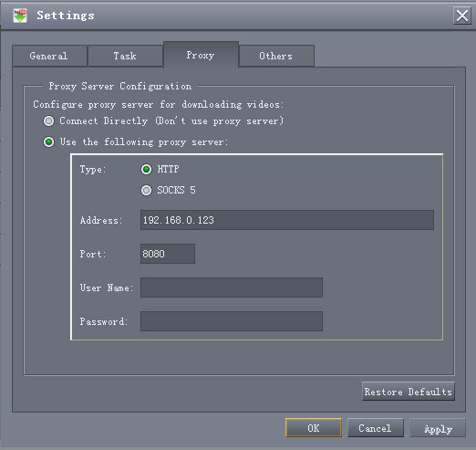Viewport: 476px width, 450px height.
Task: Click the Settings title bar text
Action: (x=66, y=16)
